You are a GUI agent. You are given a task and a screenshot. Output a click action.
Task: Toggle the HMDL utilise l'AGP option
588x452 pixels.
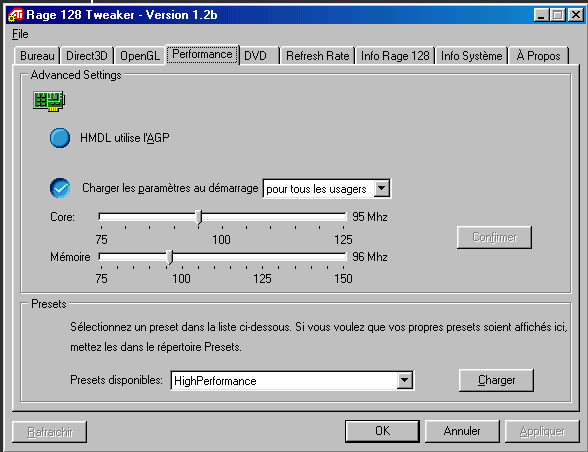coord(60,138)
